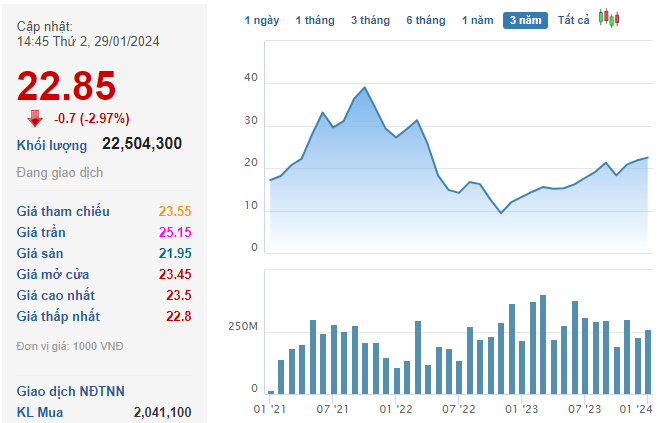Choose the 6 tháng range
This screenshot has width=665, height=423.
click(426, 20)
